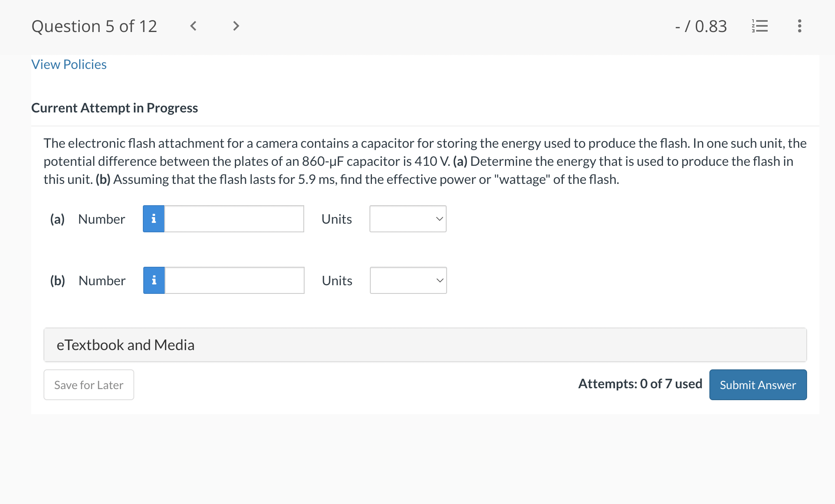Click the score text - / 0.83

click(701, 26)
